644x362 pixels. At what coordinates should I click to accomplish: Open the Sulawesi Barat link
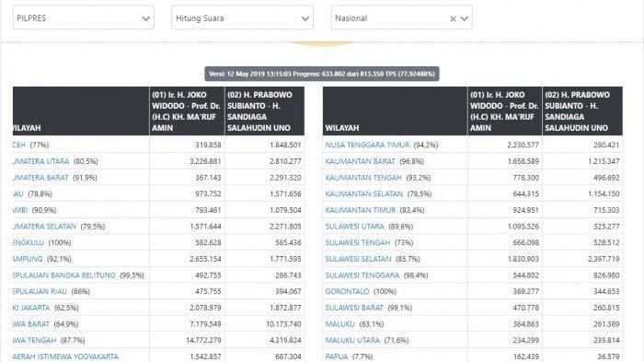pyautogui.click(x=354, y=308)
